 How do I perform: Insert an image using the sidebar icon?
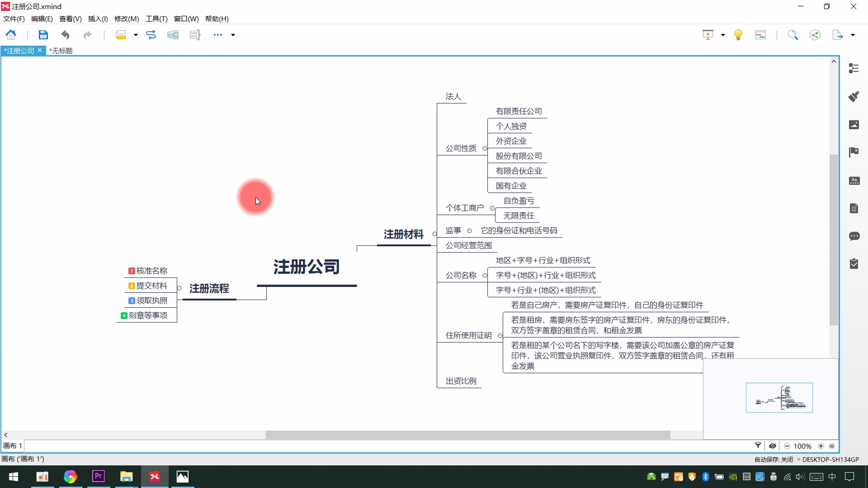[x=854, y=125]
